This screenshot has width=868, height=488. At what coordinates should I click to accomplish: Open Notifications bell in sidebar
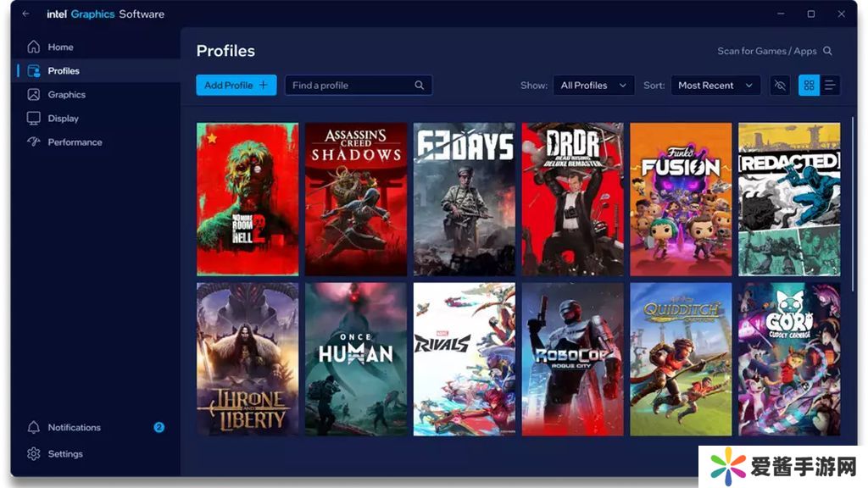click(x=34, y=428)
